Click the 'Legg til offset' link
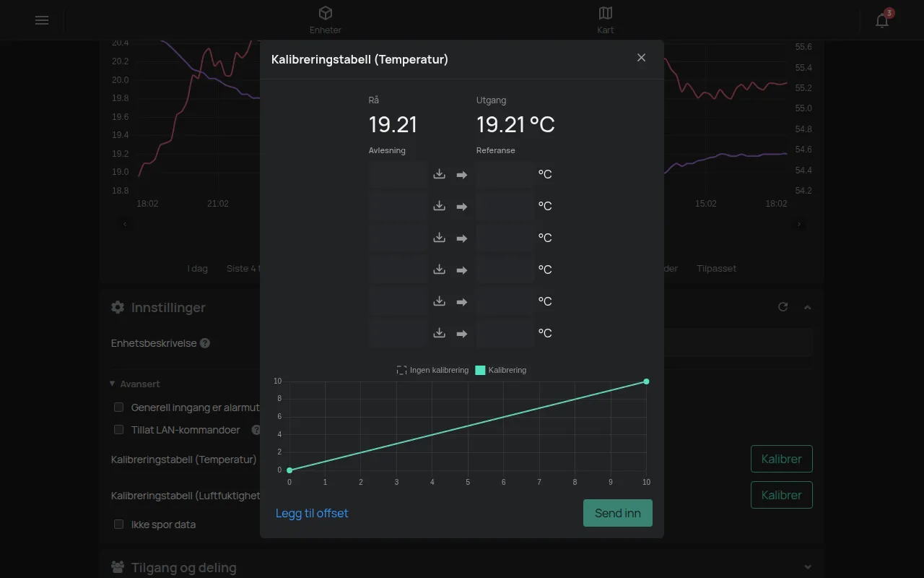The height and width of the screenshot is (578, 924). click(x=312, y=513)
